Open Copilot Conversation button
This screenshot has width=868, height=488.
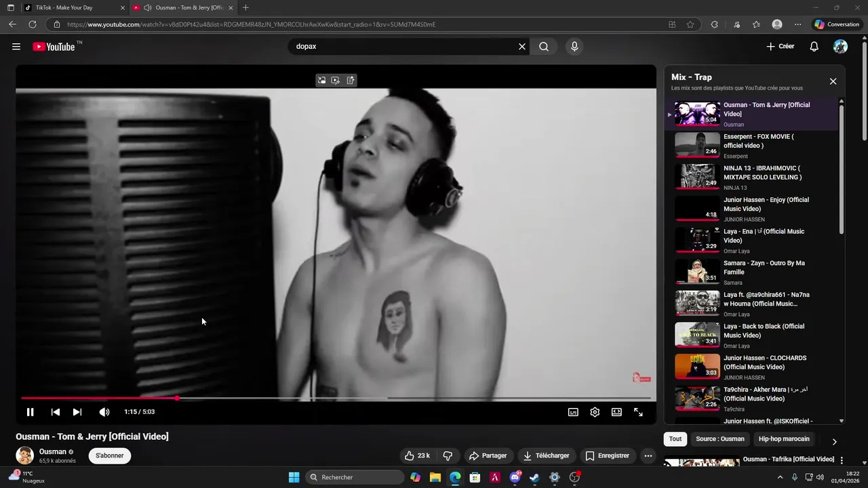coord(837,24)
